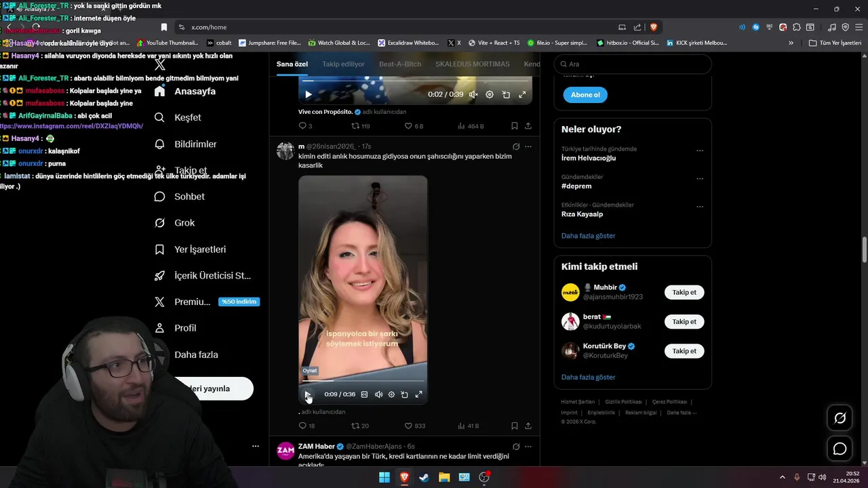
Task: Toggle picture-in-picture on 0:09/0:36 video
Action: pyautogui.click(x=404, y=394)
